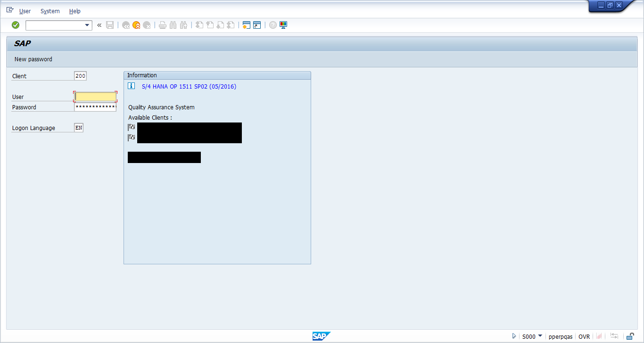
Task: Open the User menu
Action: click(25, 11)
